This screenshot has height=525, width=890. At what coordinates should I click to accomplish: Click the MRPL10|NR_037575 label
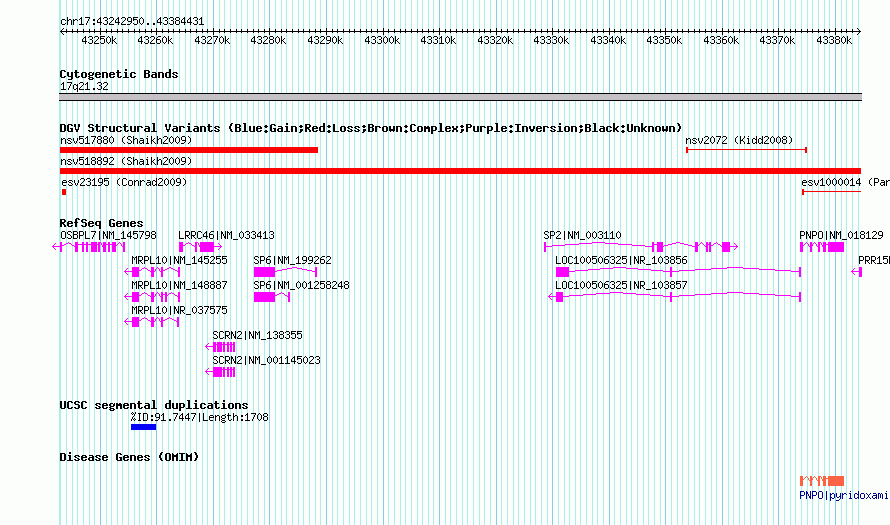tap(179, 310)
